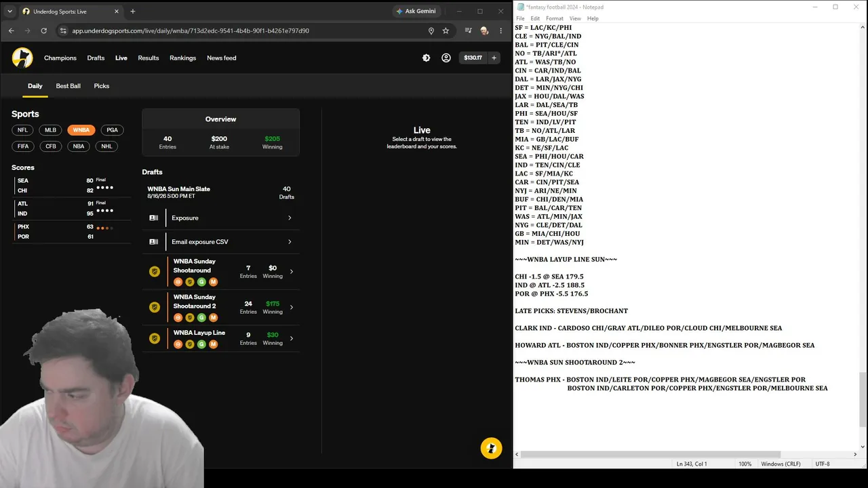Select the CFB sport filter

(51, 146)
